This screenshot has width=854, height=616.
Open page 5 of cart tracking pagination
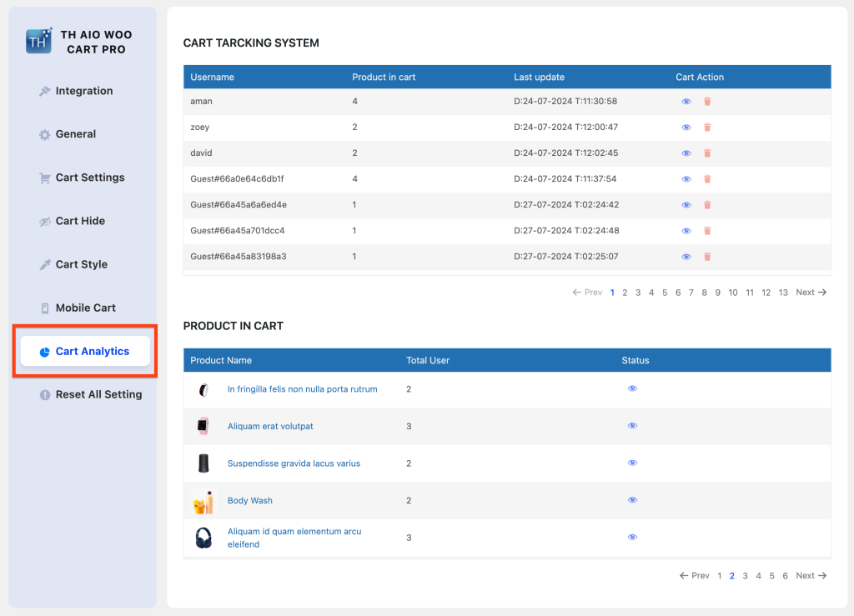coord(665,292)
